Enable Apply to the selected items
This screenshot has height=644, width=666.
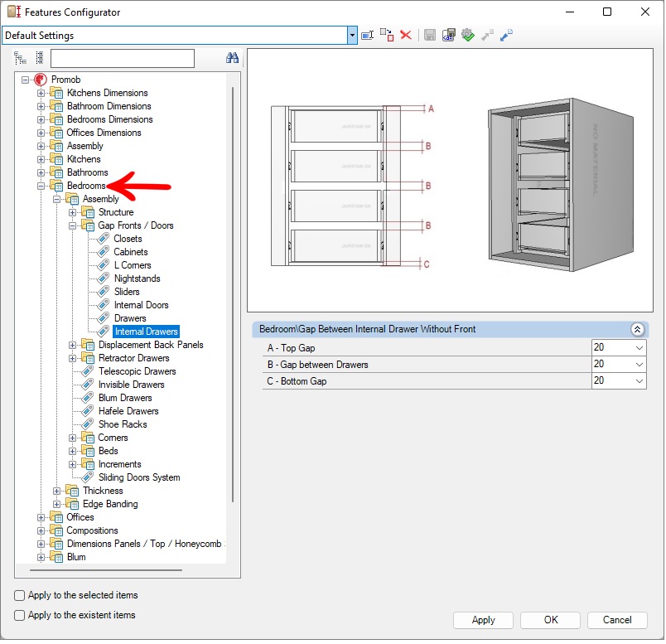20,595
